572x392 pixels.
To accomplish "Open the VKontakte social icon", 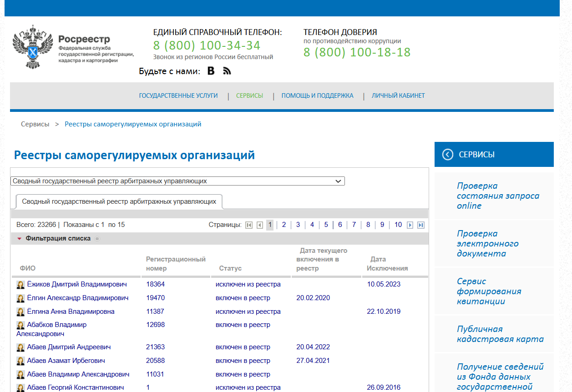I will coord(210,71).
